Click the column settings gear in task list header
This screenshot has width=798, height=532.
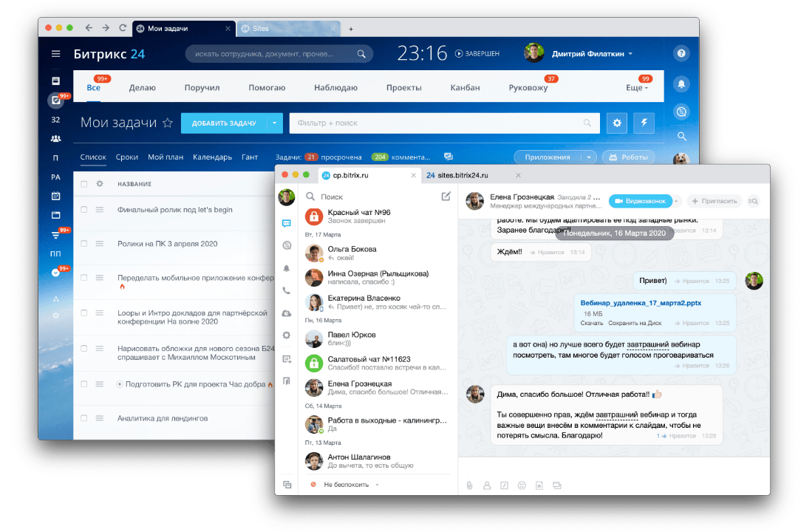(100, 184)
